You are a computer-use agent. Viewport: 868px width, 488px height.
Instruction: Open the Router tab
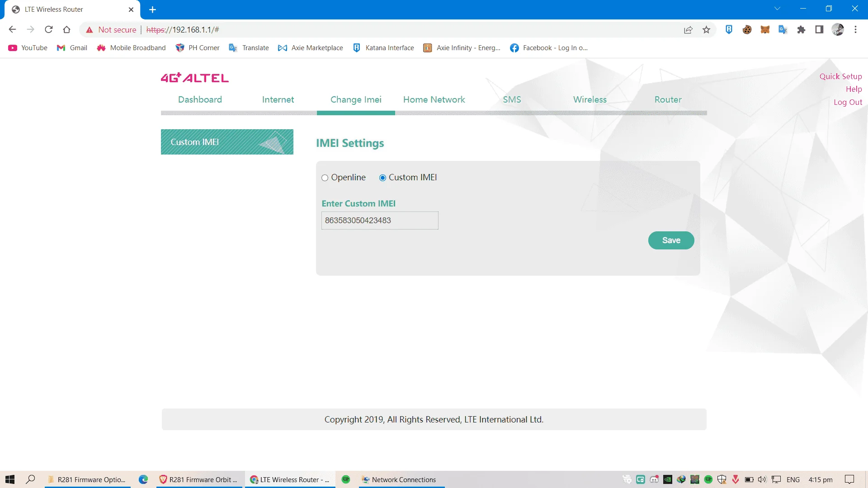click(668, 100)
